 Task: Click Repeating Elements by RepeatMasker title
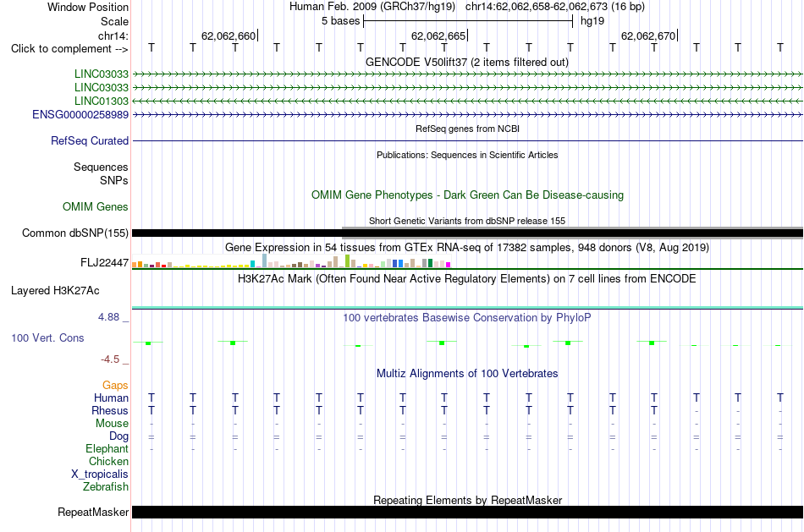pyautogui.click(x=467, y=500)
